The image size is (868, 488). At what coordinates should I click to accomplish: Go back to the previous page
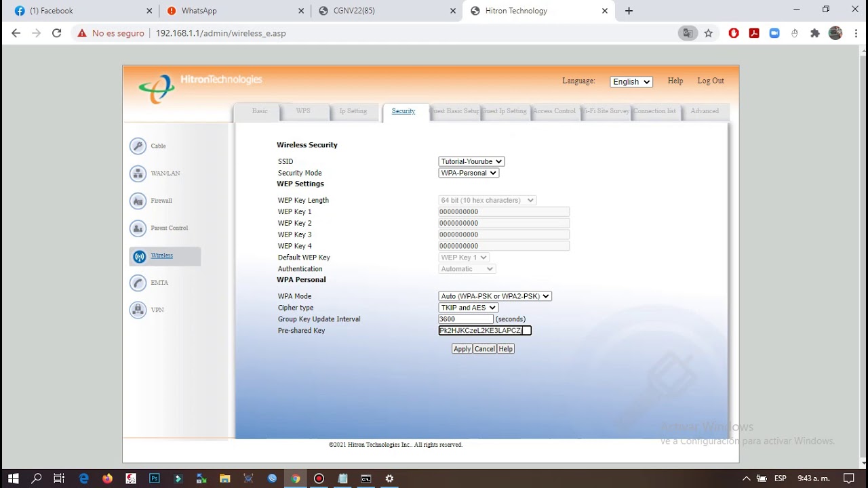click(16, 33)
